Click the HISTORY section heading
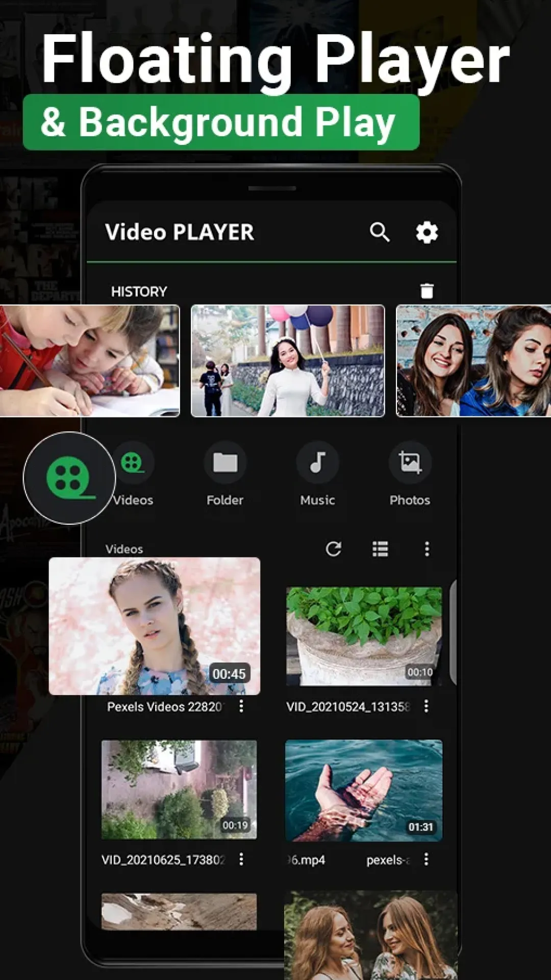The image size is (551, 980). (139, 291)
